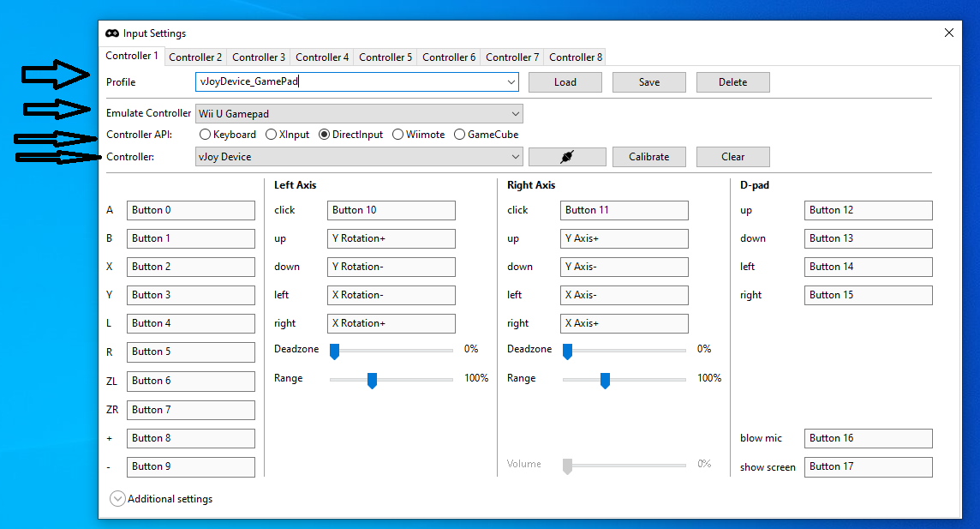The image size is (980, 529).
Task: Click the Left Axis right X Rotation+ field
Action: coord(391,323)
